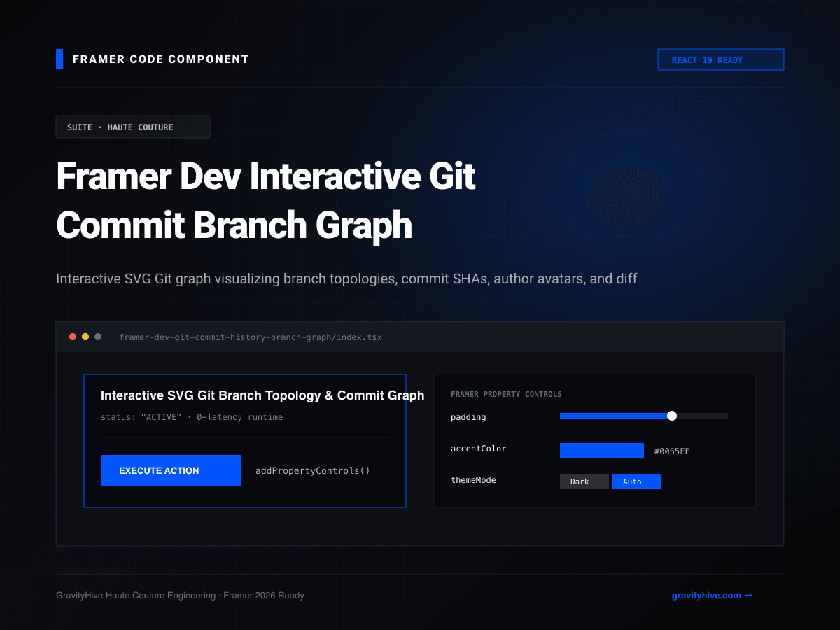Image resolution: width=840 pixels, height=630 pixels.
Task: Click the accentColor blue swatch
Action: [x=602, y=451]
